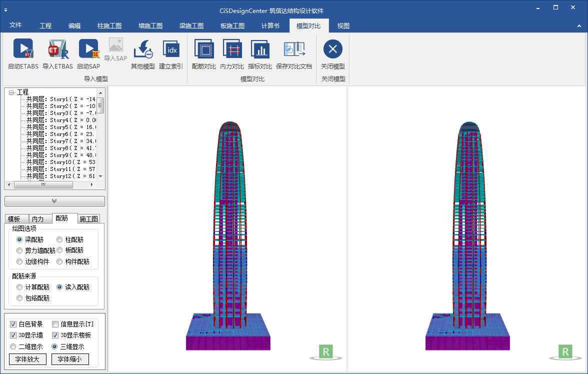Click the 字体缩小 button
Viewport: 588px width, 374px height.
70,359
